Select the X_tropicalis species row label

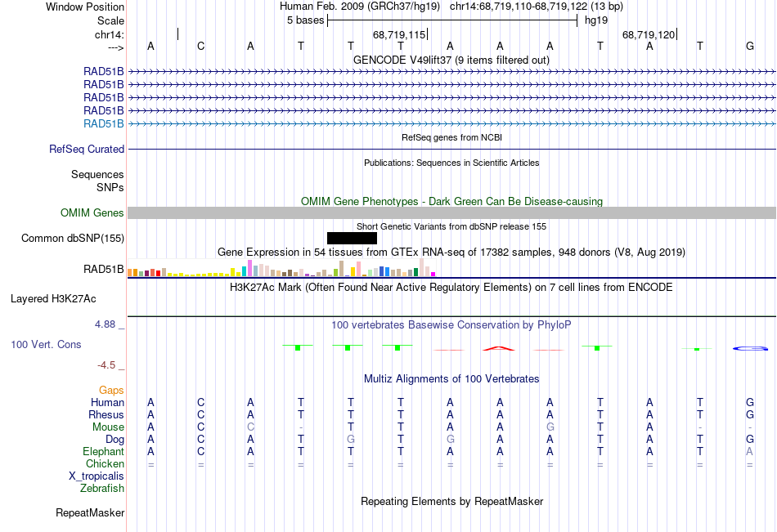coord(97,476)
